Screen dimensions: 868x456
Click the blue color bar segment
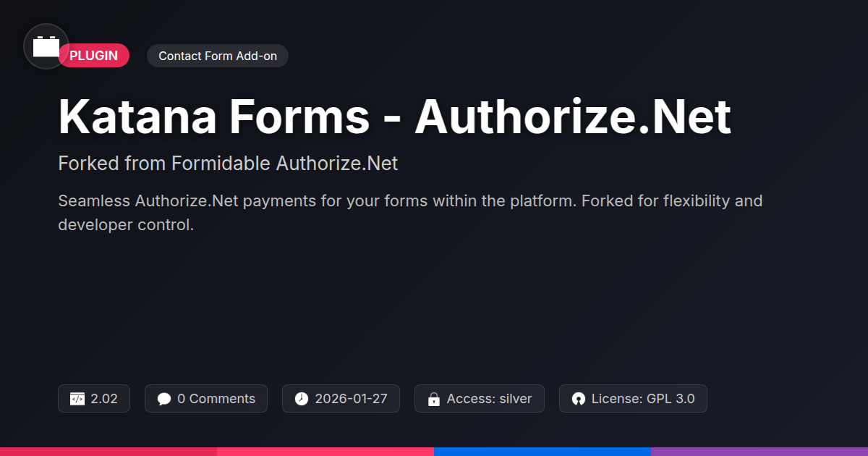point(542,451)
